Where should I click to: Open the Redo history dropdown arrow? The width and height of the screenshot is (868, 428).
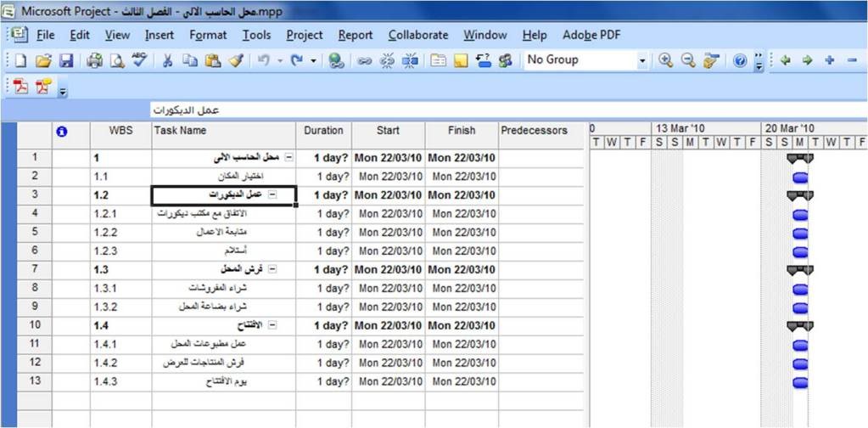(313, 60)
